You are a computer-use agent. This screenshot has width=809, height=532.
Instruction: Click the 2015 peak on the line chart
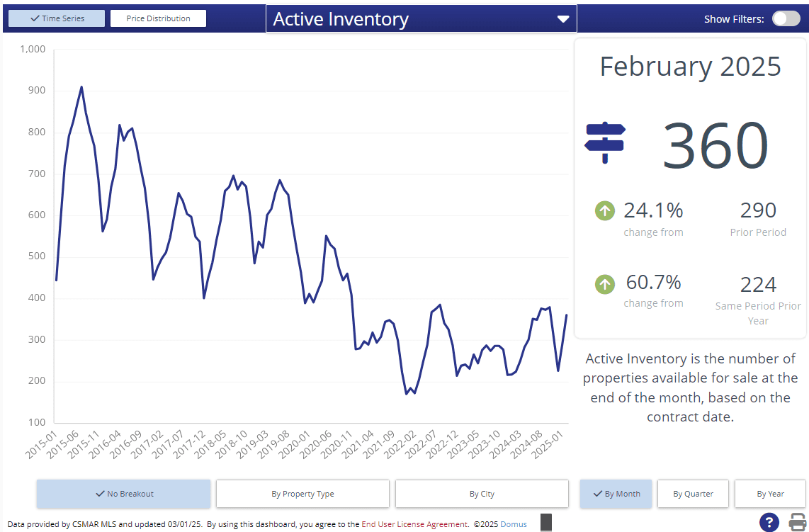(x=81, y=87)
